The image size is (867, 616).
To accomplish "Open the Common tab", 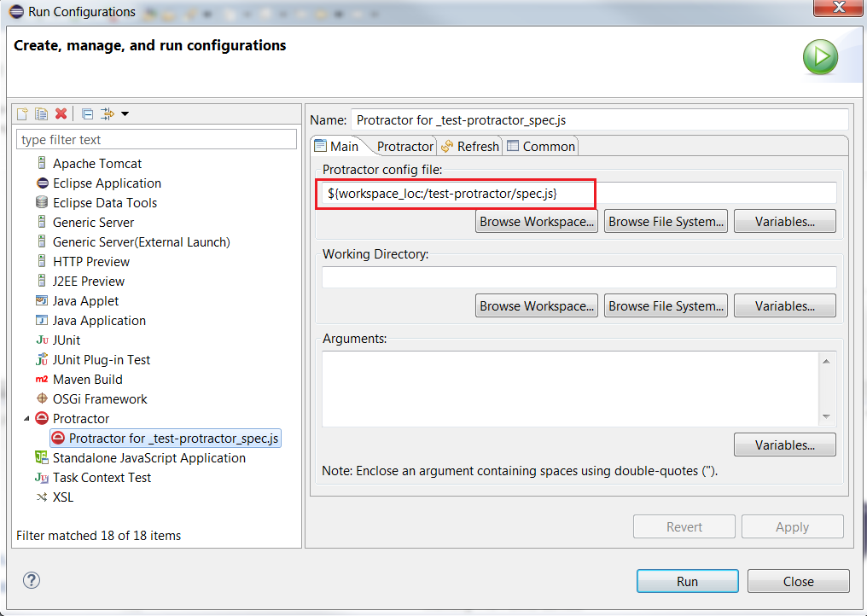I will click(541, 146).
